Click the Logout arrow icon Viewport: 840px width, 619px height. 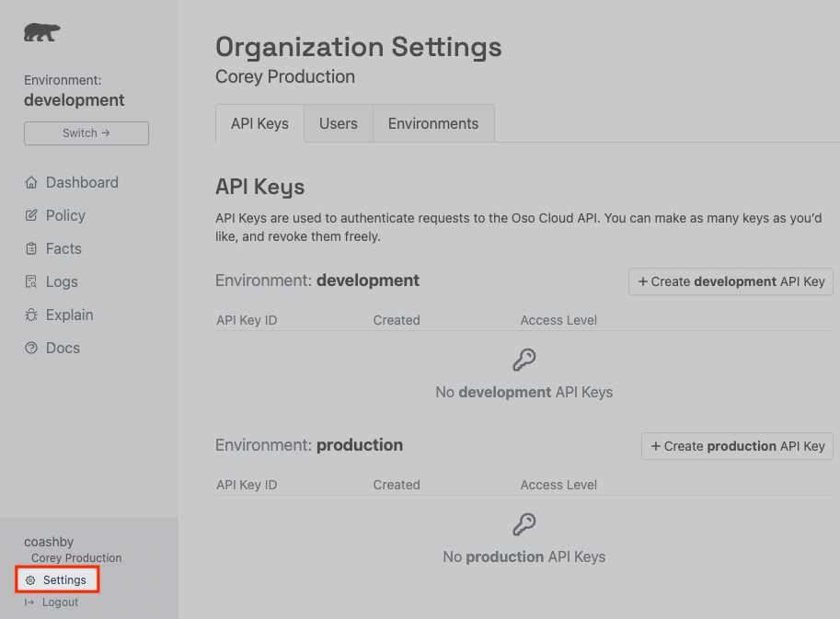tap(29, 602)
